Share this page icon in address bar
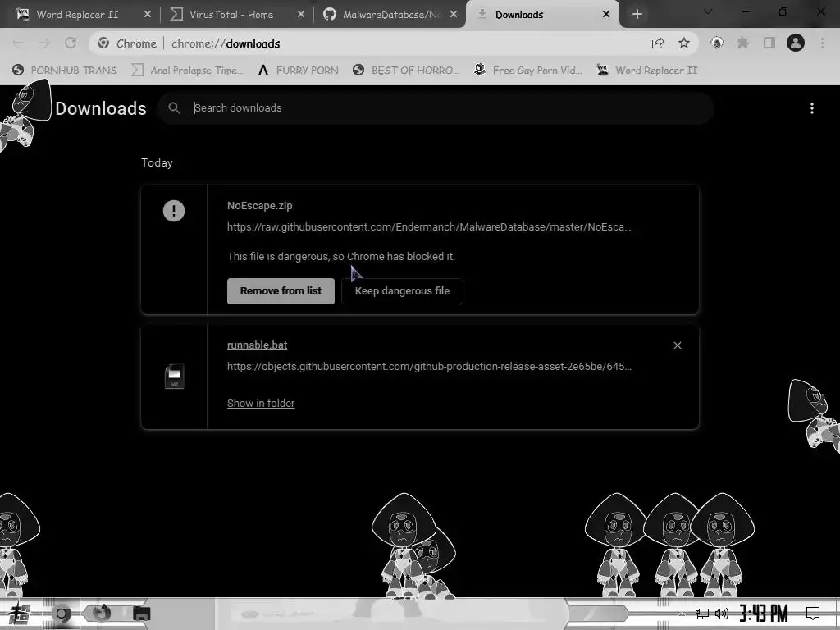The height and width of the screenshot is (630, 840). (x=658, y=43)
